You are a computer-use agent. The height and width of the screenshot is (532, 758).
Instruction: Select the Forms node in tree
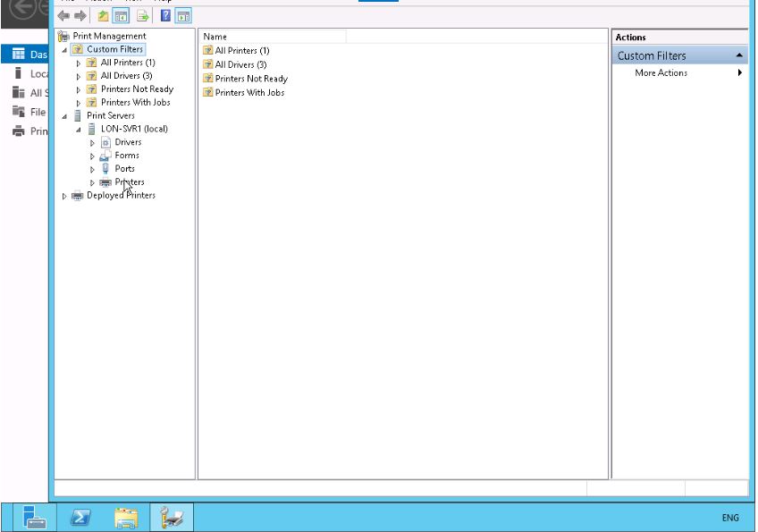click(x=127, y=156)
